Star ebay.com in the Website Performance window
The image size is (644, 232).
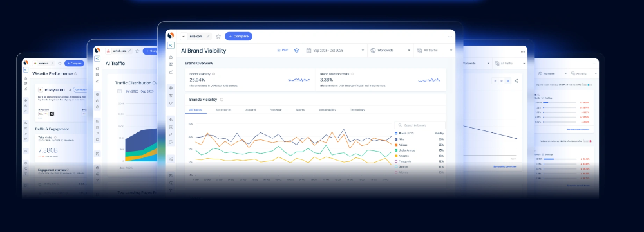tap(59, 64)
